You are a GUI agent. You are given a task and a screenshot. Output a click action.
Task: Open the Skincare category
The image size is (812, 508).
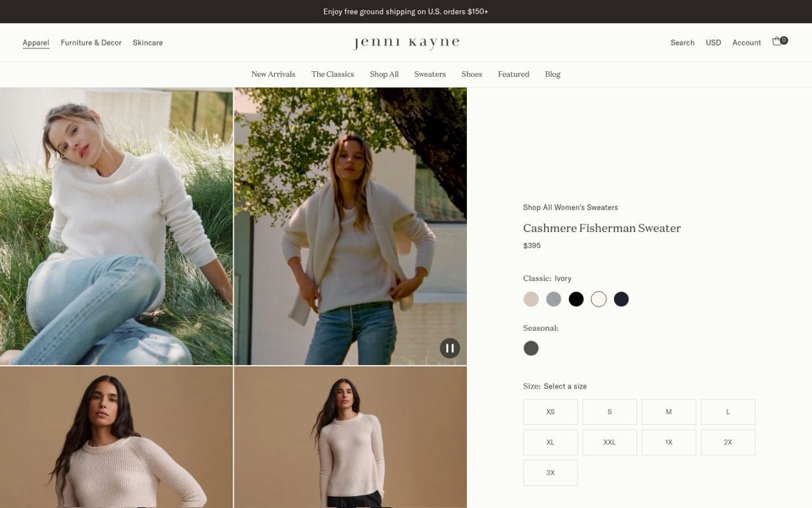coord(147,42)
